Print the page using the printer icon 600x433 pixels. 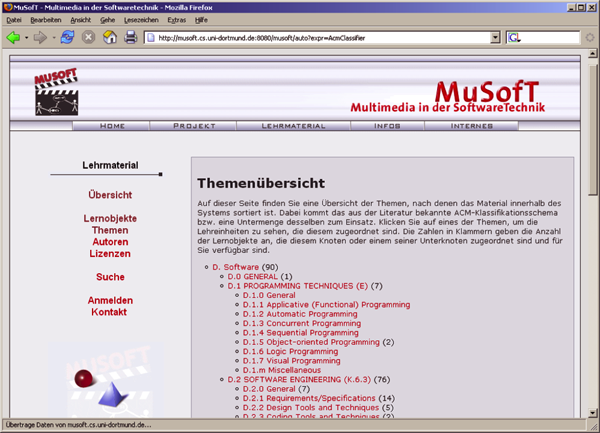click(130, 37)
